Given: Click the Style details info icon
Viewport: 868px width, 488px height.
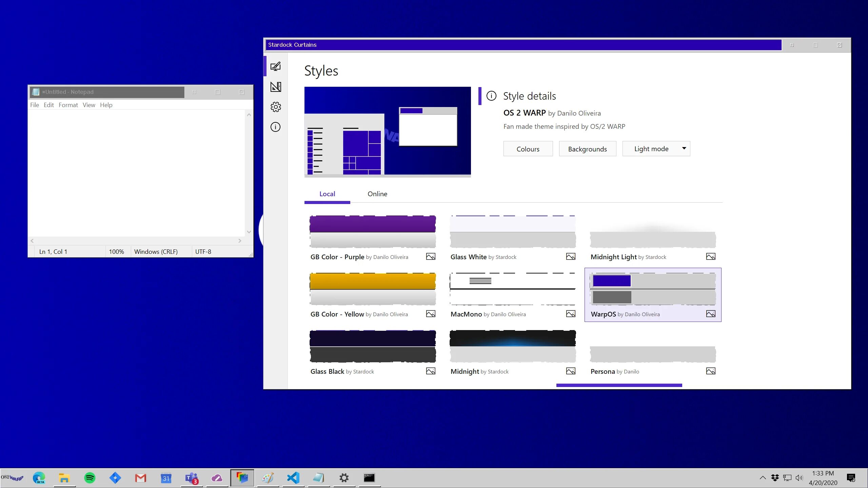Looking at the screenshot, I should pyautogui.click(x=491, y=96).
